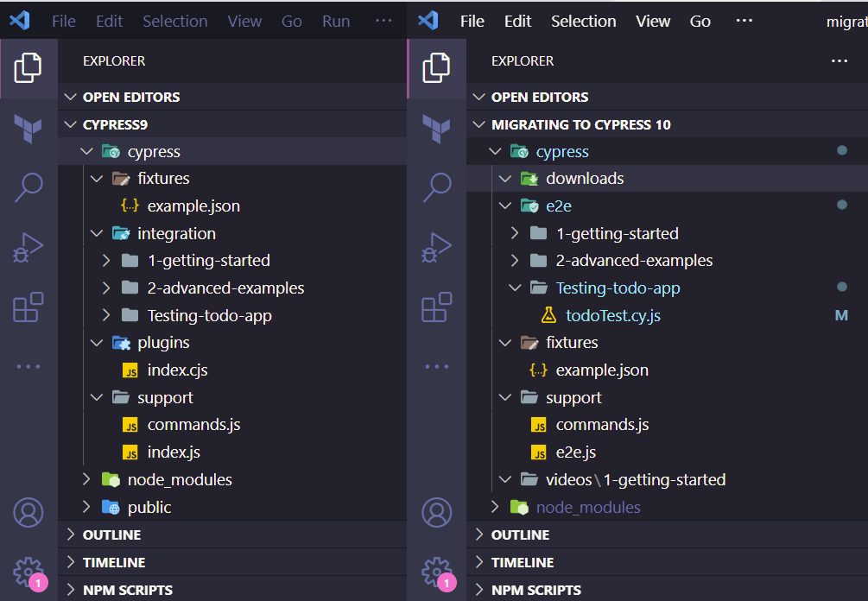868x601 pixels.
Task: Click Explorer files icon in left window
Action: (x=29, y=68)
